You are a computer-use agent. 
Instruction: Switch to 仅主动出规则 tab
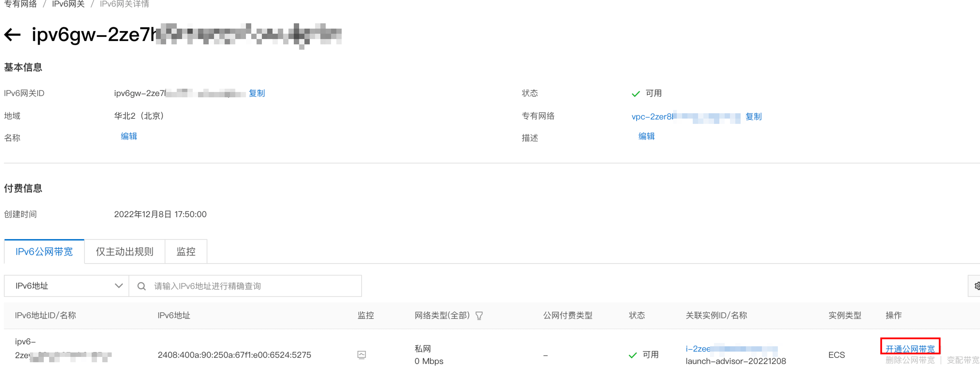click(124, 251)
